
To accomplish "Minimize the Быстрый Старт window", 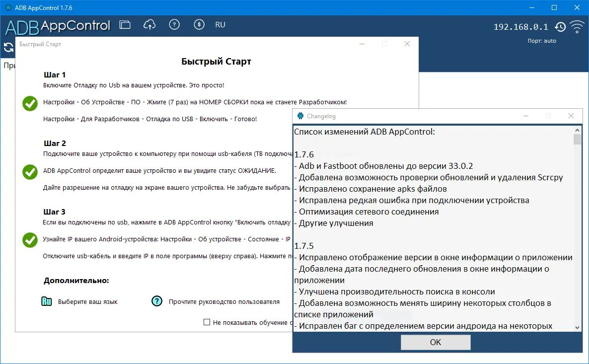I will coord(362,44).
